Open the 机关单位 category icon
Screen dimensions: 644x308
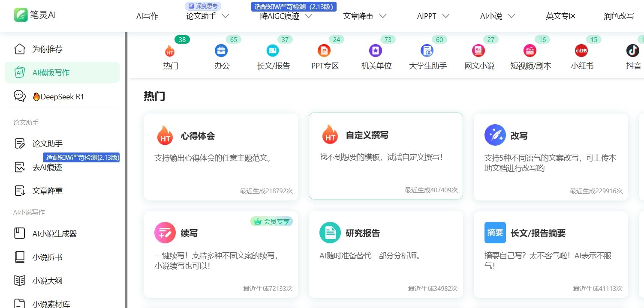click(x=376, y=51)
